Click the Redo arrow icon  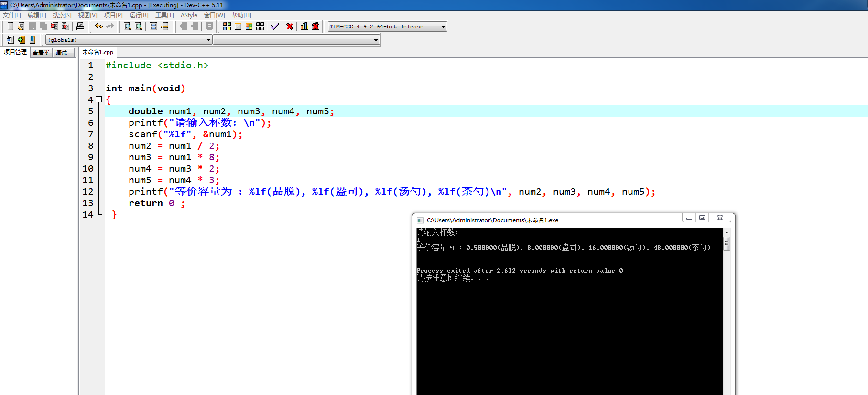[110, 26]
